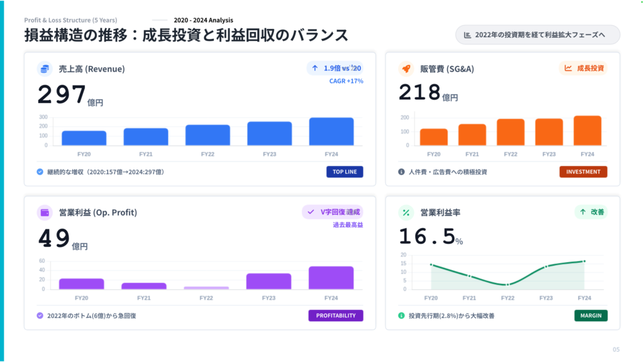The width and height of the screenshot is (644, 362).
Task: Select the green MARGIN tag
Action: pos(591,315)
